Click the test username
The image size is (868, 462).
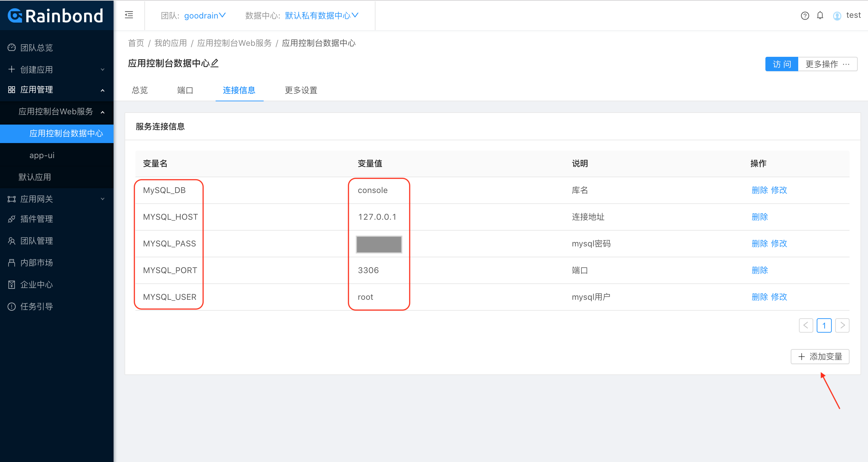[853, 15]
